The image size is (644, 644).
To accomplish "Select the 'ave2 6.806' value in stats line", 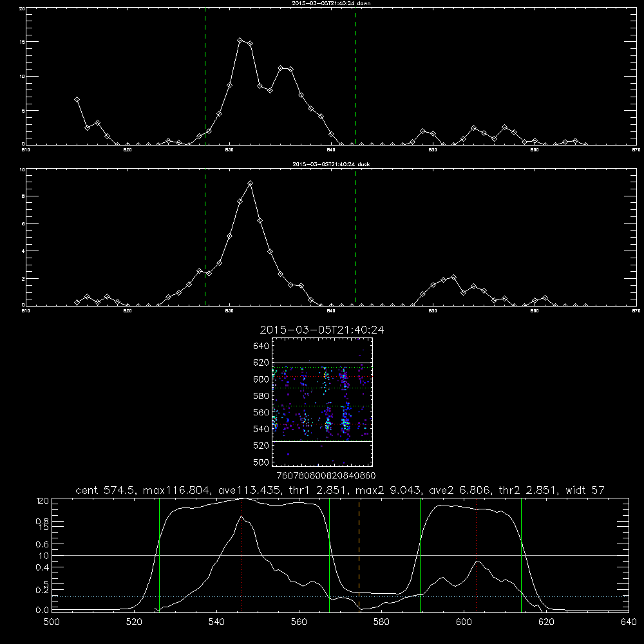I will [x=460, y=490].
